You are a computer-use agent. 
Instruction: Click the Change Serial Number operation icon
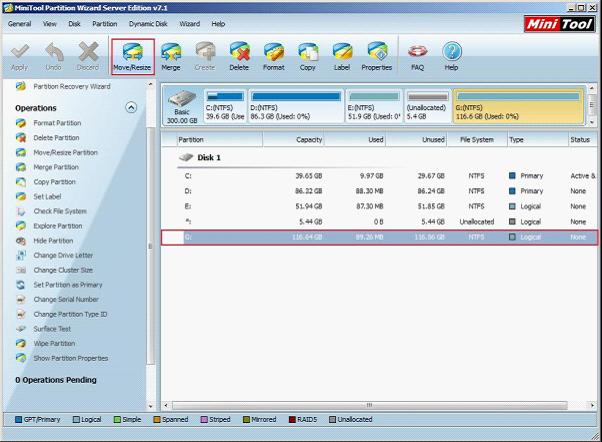[x=21, y=299]
